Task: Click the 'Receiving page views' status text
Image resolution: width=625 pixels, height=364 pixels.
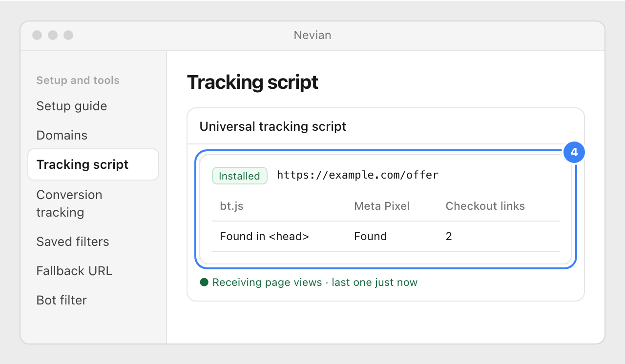Action: (x=315, y=282)
